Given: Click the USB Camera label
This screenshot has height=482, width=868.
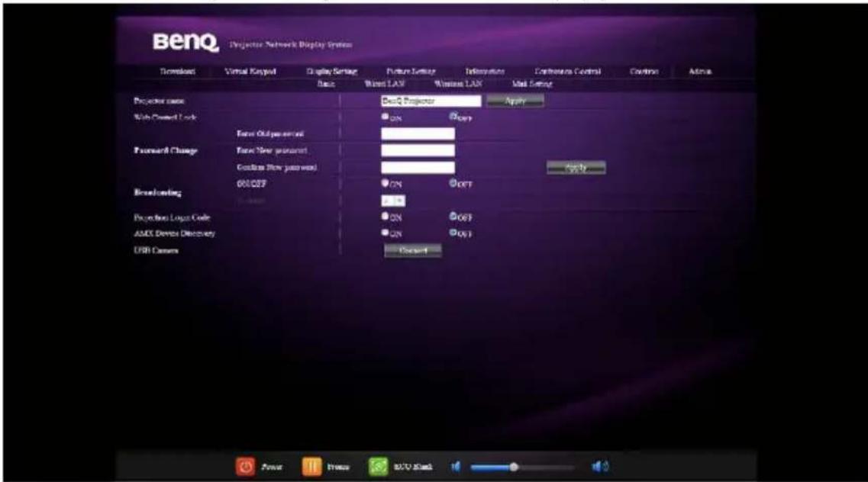Looking at the screenshot, I should 156,250.
